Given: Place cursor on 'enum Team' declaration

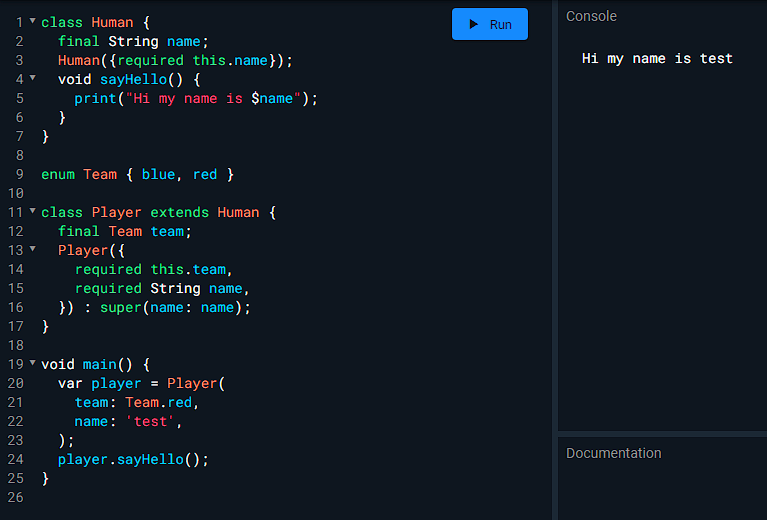Looking at the screenshot, I should pos(79,174).
